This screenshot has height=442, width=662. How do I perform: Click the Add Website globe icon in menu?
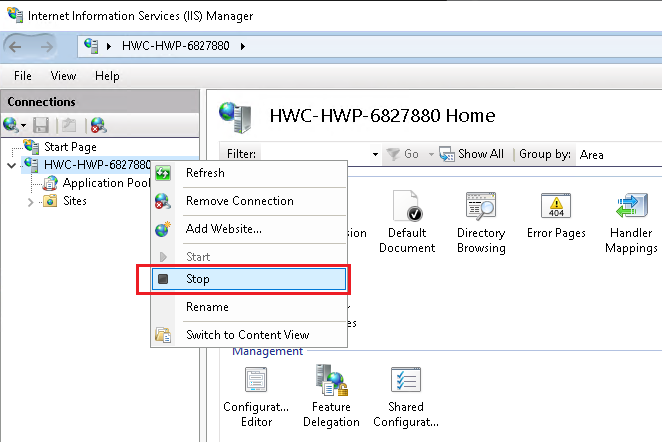click(x=163, y=229)
